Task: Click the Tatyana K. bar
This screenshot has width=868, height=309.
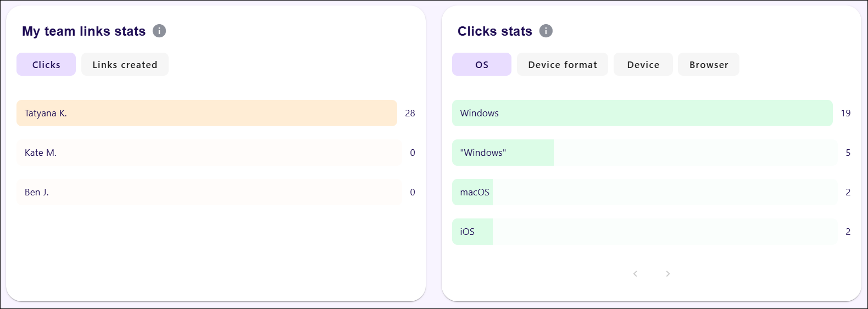Action: click(207, 113)
